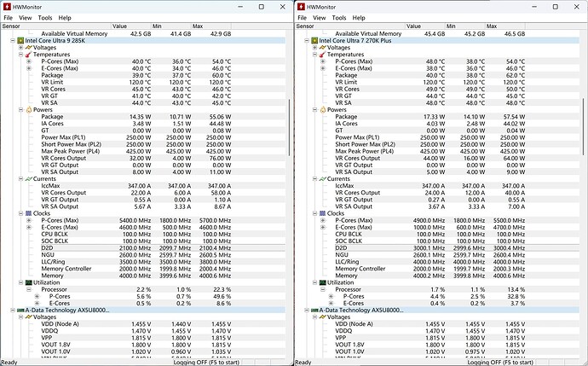Click Max column header in right window

(505, 26)
